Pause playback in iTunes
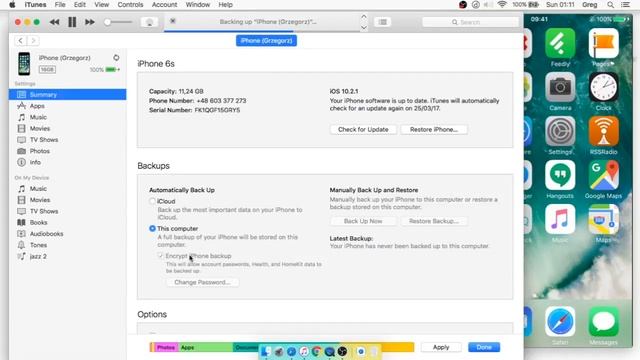The image size is (640, 360). tap(72, 22)
